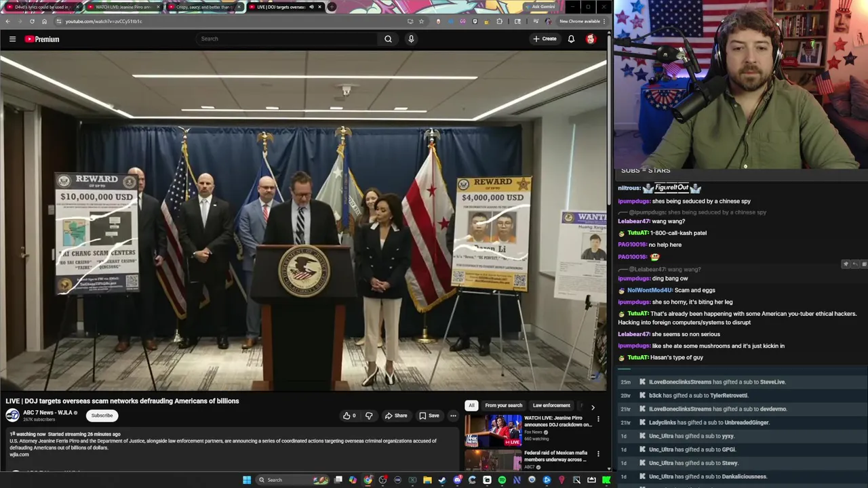Screen dimensions: 868x488
Task: Click PAG10016 'no help here' chat message
Action: tap(650, 245)
